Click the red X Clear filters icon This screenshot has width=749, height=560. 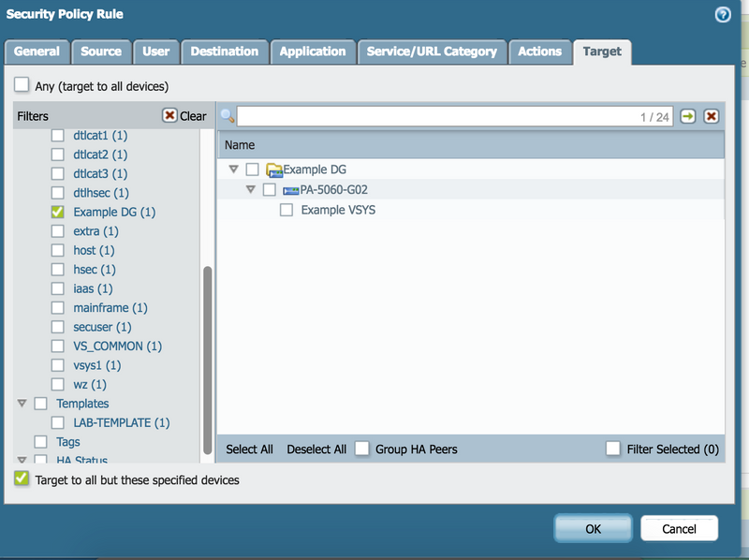(169, 116)
